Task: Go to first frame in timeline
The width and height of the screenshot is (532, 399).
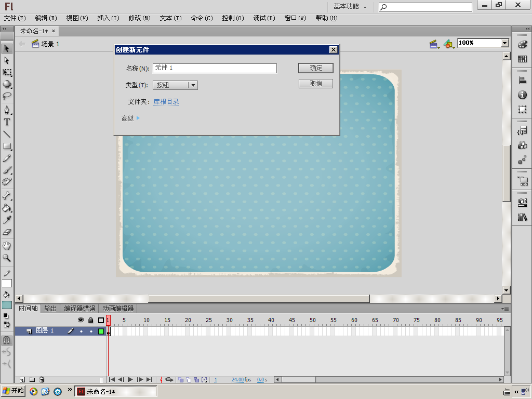Action: [x=112, y=380]
